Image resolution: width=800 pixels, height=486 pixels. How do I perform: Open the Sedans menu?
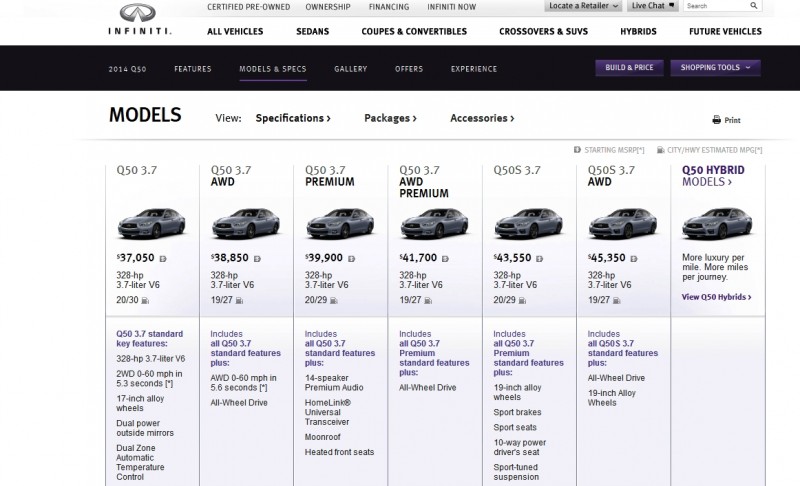(x=312, y=32)
